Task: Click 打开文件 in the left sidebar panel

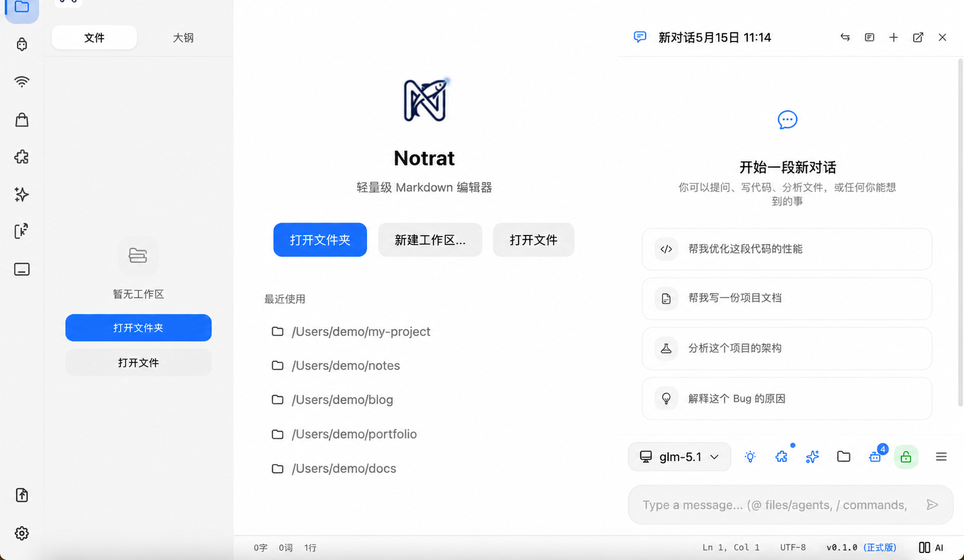Action: click(138, 363)
